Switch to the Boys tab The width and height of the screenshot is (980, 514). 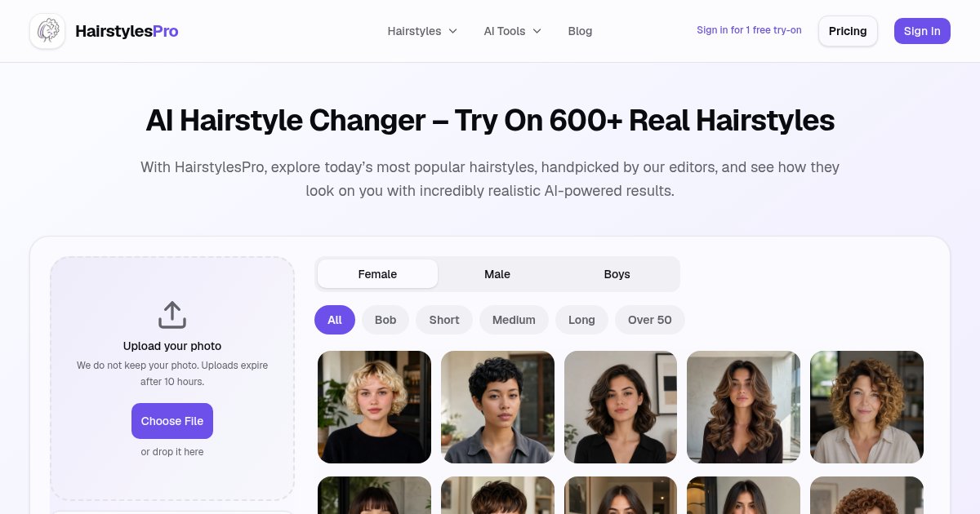coord(617,274)
